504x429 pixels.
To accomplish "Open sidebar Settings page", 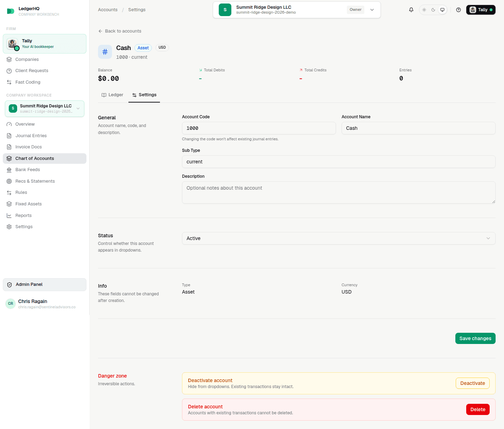I will tap(44, 227).
